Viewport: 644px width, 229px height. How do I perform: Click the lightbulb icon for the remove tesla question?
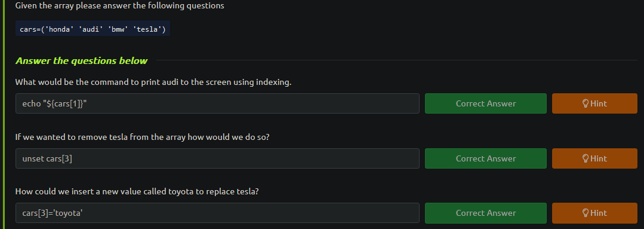pyautogui.click(x=586, y=158)
